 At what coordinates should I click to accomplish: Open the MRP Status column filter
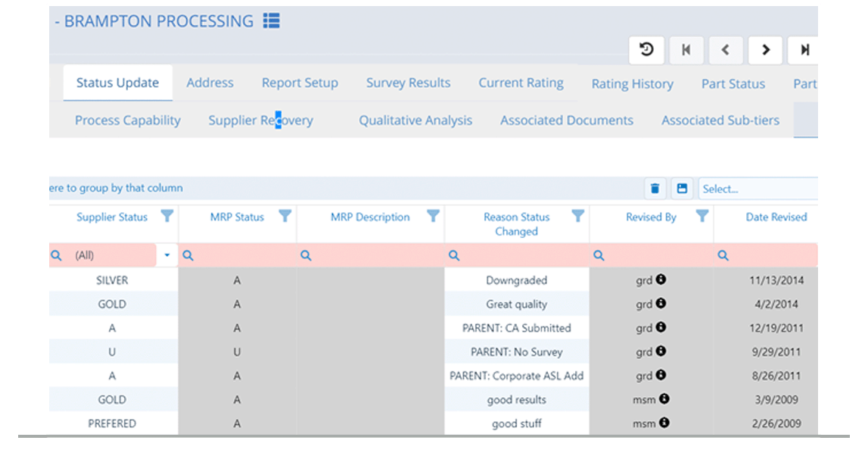283,216
